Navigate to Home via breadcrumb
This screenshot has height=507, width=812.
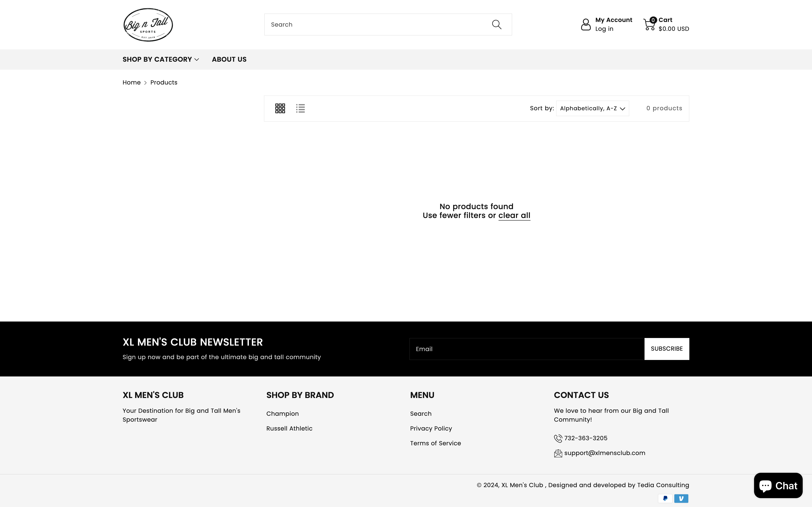(x=132, y=82)
